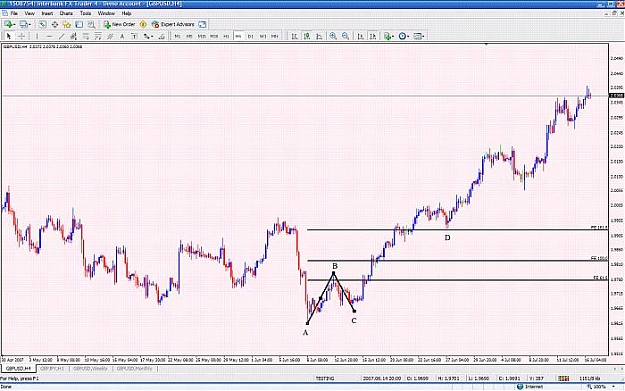625x391 pixels.
Task: Open the View menu
Action: tap(30, 13)
